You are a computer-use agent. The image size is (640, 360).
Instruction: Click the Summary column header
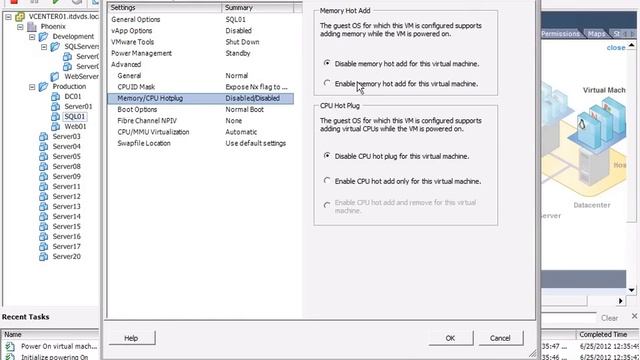pos(258,8)
